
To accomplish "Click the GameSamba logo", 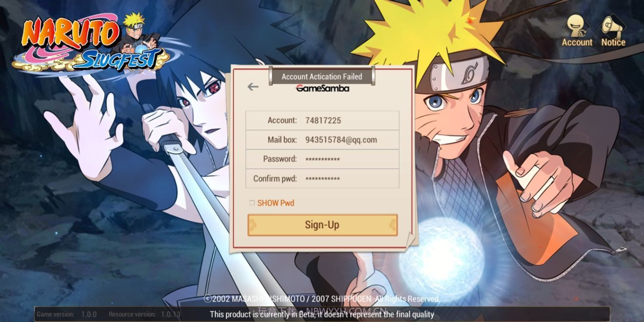I will click(x=322, y=88).
